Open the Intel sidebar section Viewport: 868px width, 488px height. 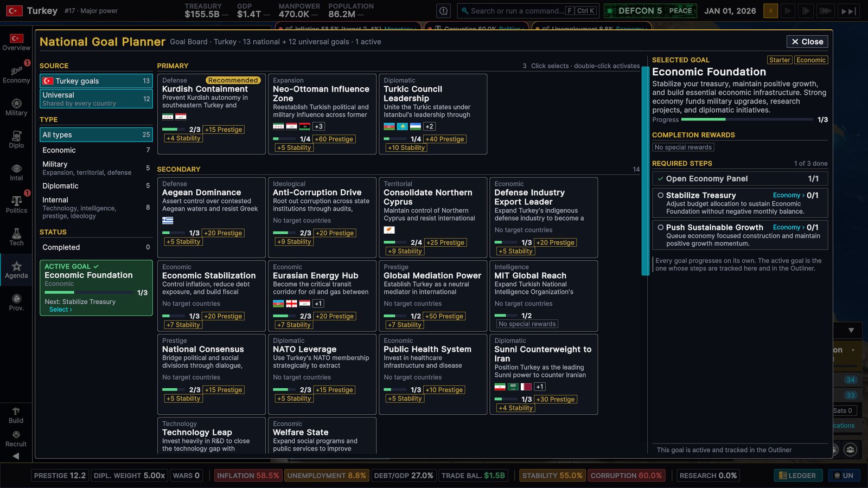(16, 172)
